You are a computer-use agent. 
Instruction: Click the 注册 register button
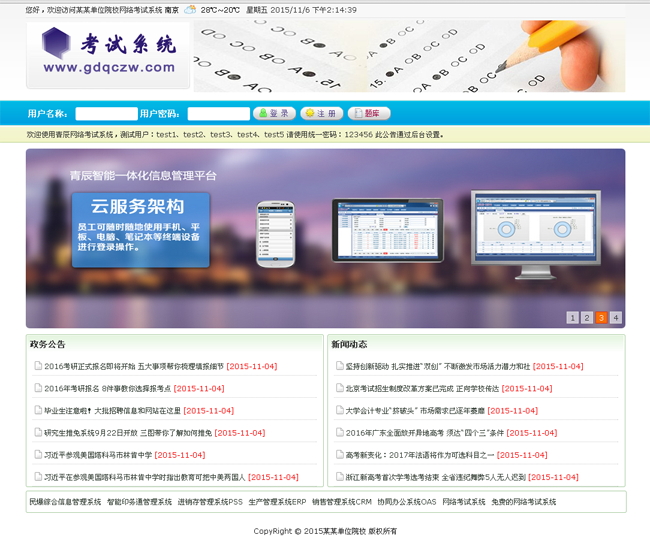(321, 113)
